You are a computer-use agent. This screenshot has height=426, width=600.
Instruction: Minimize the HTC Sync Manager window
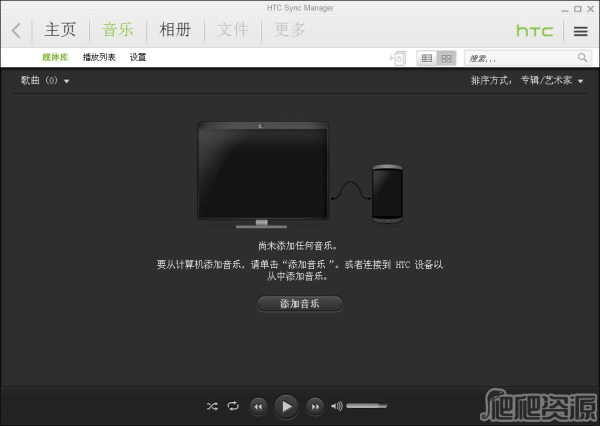pyautogui.click(x=565, y=10)
